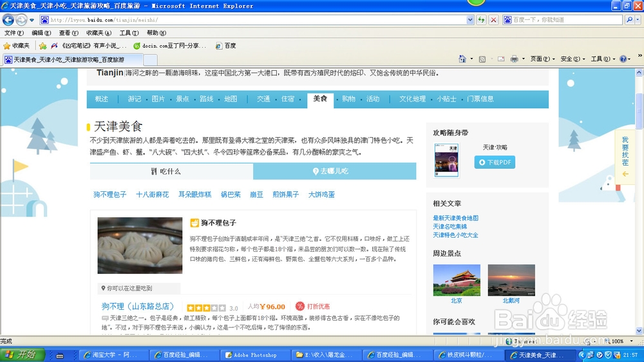Expand the address bar history dropdown

(470, 20)
